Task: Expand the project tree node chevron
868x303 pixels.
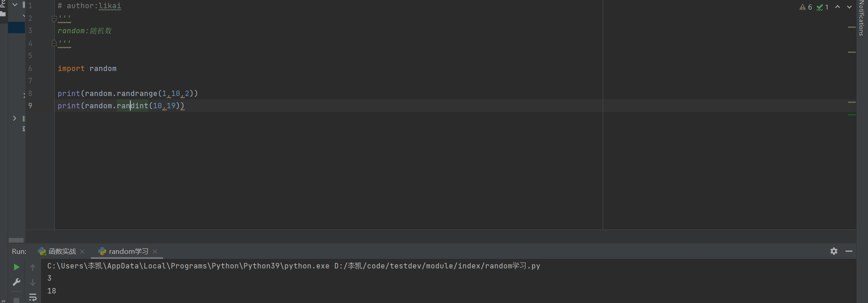Action: pyautogui.click(x=15, y=118)
